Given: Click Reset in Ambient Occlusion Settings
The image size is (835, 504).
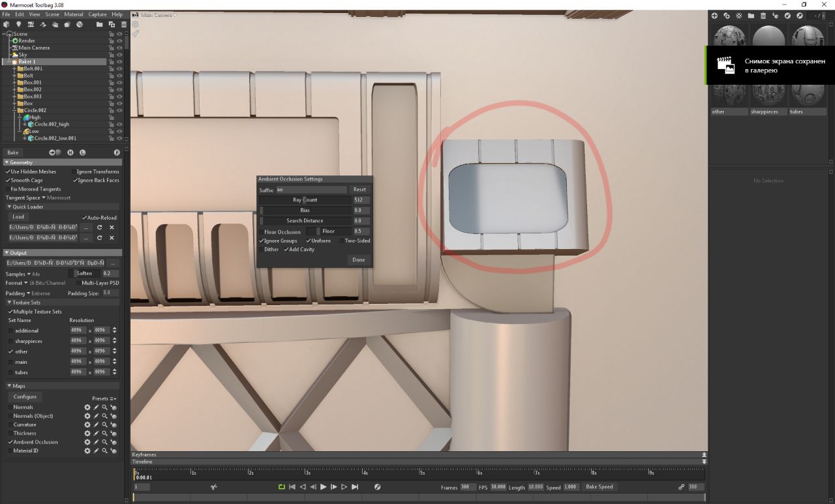Looking at the screenshot, I should tap(359, 190).
